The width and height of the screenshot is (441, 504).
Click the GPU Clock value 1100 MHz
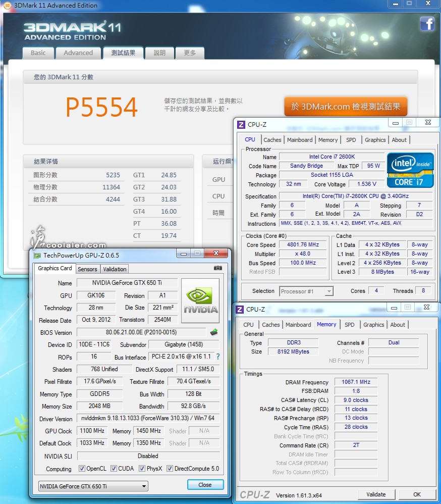coord(92,431)
